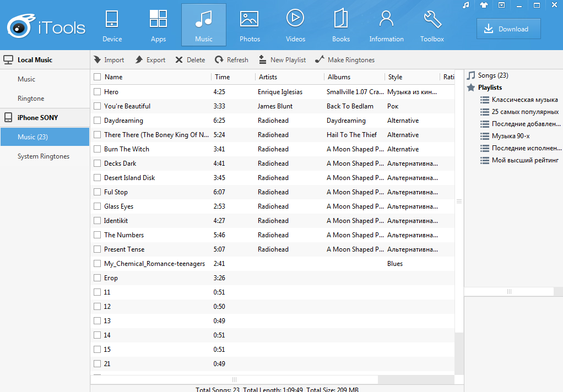Check the box next to Hero
This screenshot has height=392, width=563.
98,92
